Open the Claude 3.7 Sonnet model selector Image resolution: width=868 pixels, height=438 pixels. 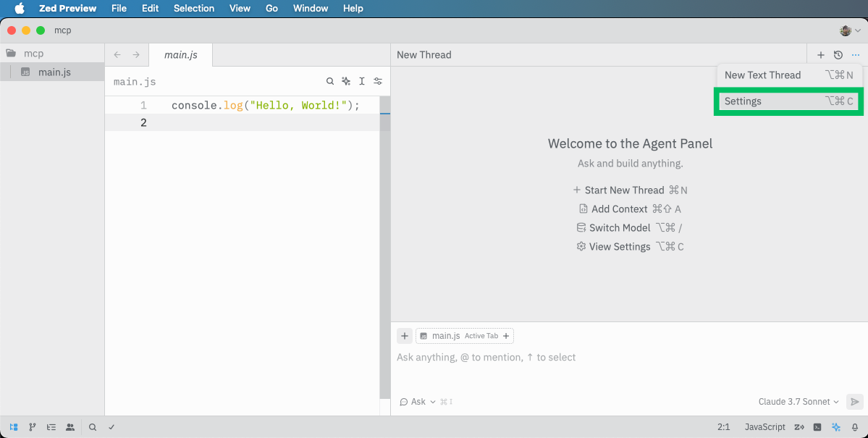click(x=798, y=402)
